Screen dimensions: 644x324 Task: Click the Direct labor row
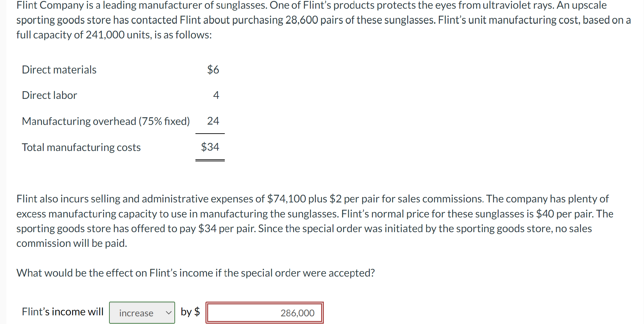(x=49, y=95)
